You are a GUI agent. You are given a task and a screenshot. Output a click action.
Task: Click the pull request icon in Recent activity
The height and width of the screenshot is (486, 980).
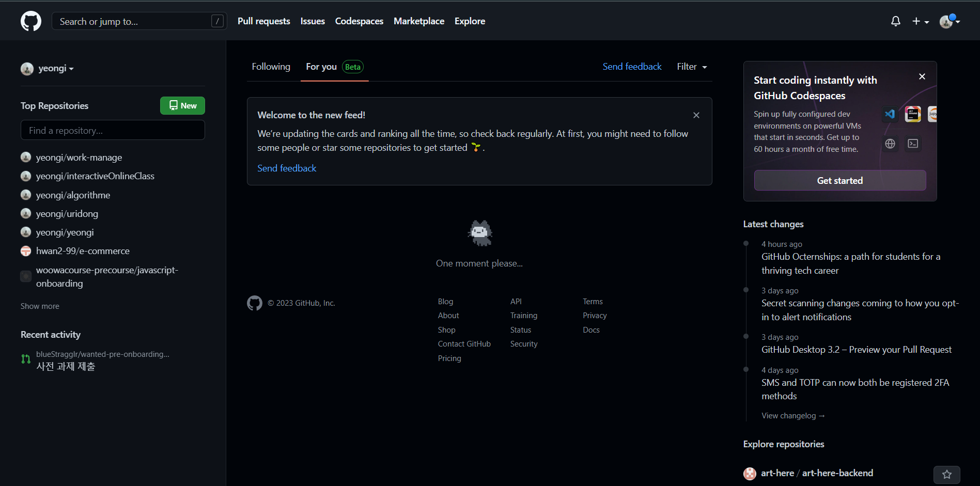pos(26,359)
